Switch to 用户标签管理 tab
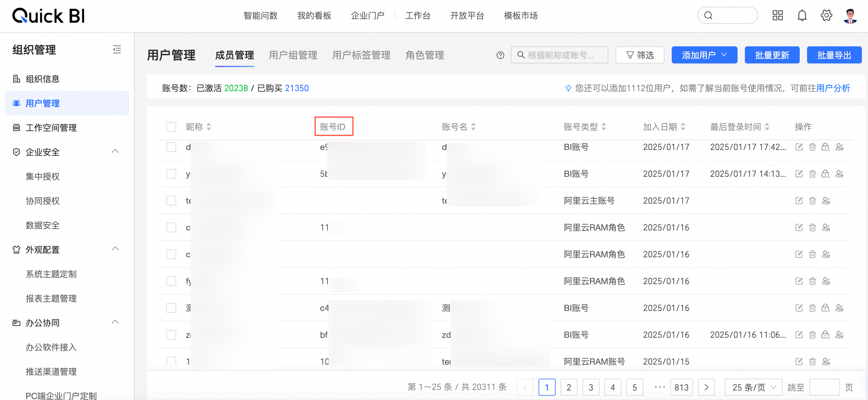 click(361, 55)
